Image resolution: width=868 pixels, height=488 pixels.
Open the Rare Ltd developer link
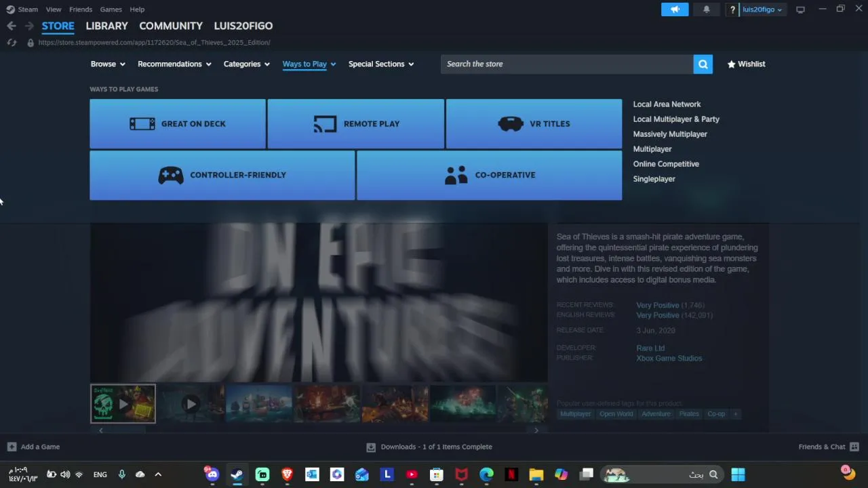[650, 348]
